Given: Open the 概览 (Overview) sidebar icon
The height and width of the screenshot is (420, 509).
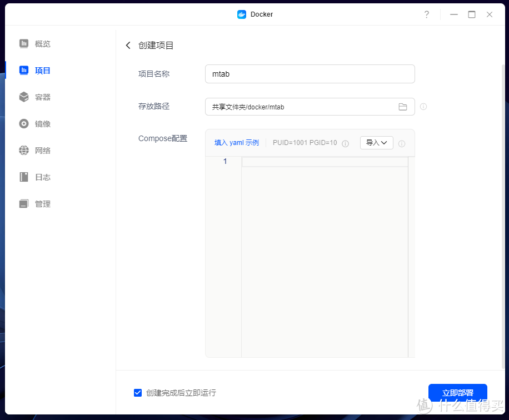Looking at the screenshot, I should tap(23, 43).
